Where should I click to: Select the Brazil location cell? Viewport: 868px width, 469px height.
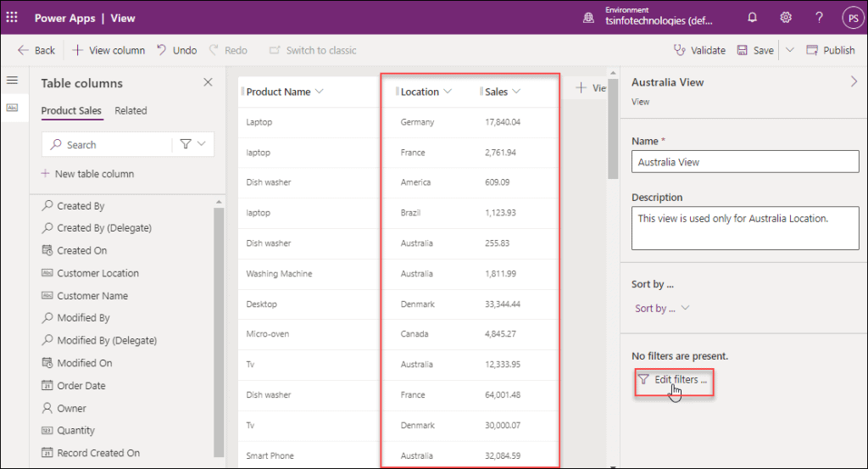point(410,213)
